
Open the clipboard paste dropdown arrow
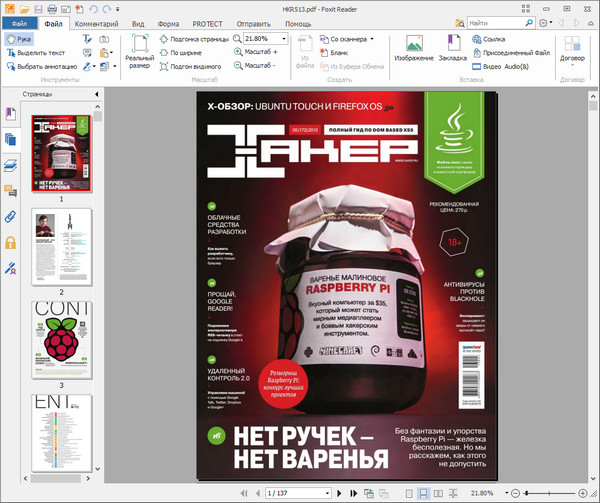(x=111, y=53)
